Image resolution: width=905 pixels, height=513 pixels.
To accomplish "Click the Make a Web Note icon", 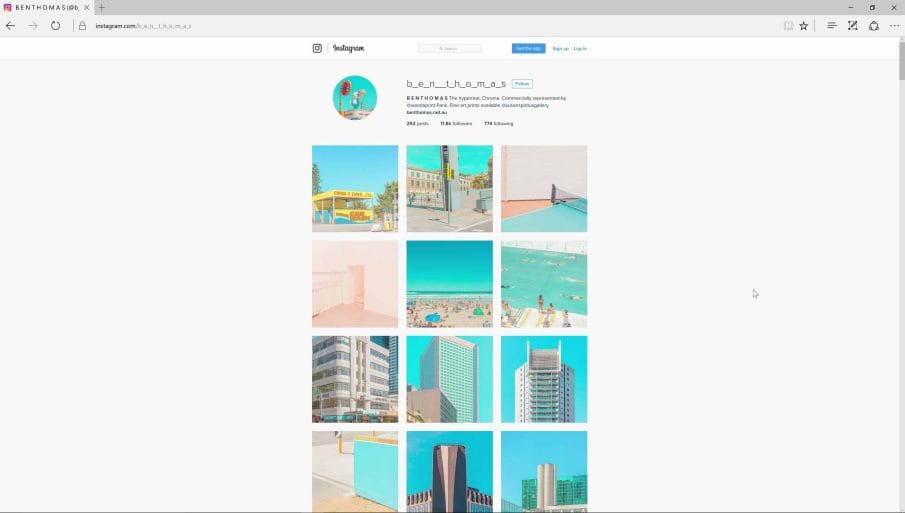I will point(852,26).
